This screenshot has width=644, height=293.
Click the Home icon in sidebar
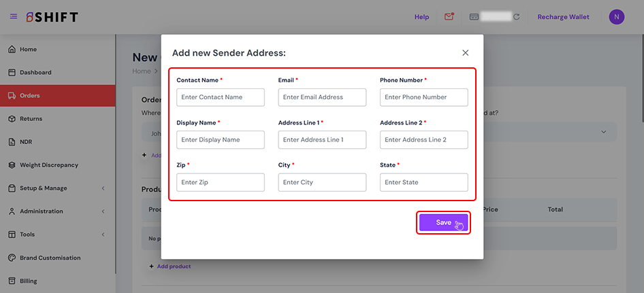pyautogui.click(x=12, y=49)
